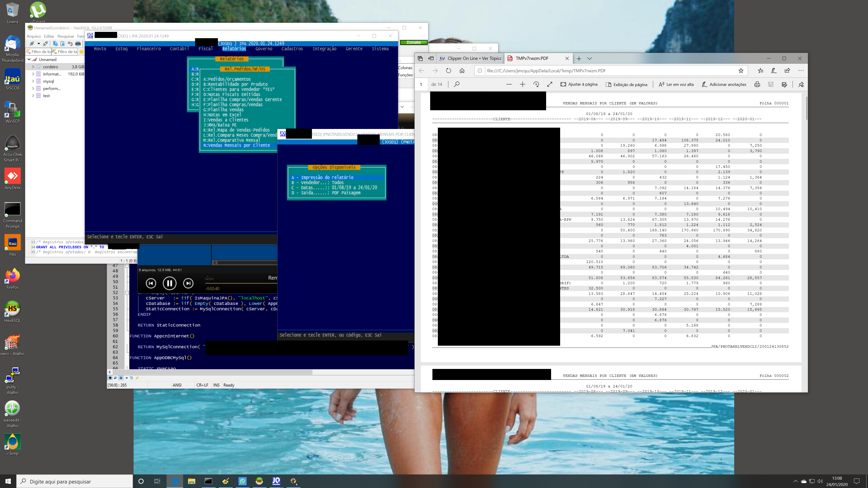This screenshot has width=868, height=488.
Task: Open the Financeiro menu
Action: pyautogui.click(x=149, y=49)
